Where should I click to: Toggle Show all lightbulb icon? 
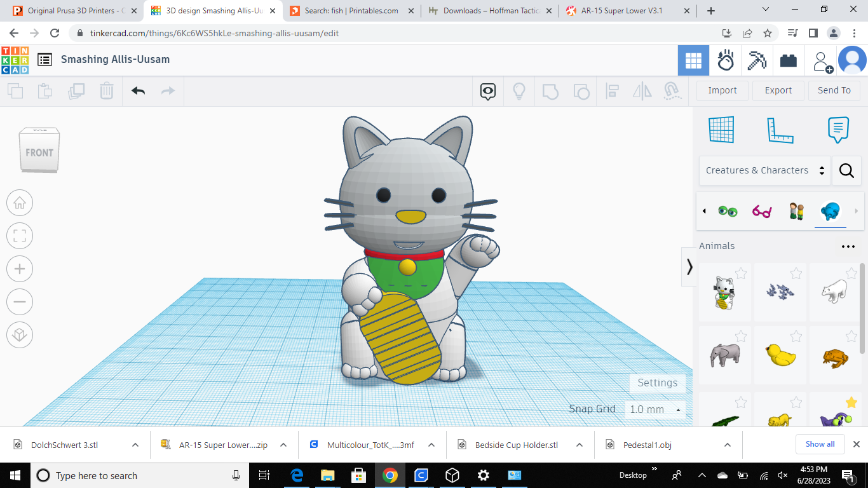coord(519,91)
